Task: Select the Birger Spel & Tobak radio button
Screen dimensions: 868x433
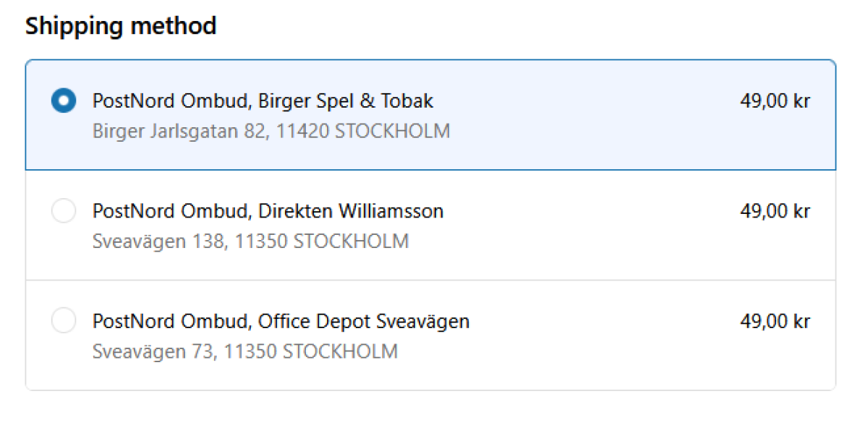Action: 64,101
